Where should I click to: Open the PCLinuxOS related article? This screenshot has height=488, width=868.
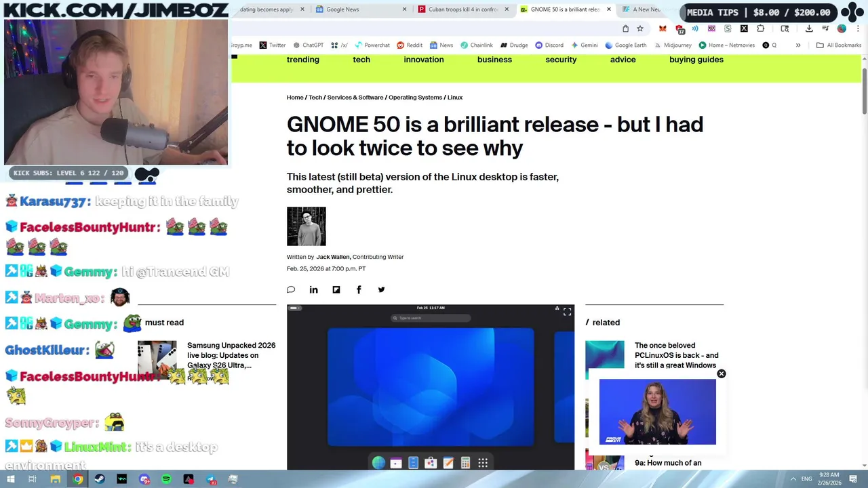click(x=676, y=355)
